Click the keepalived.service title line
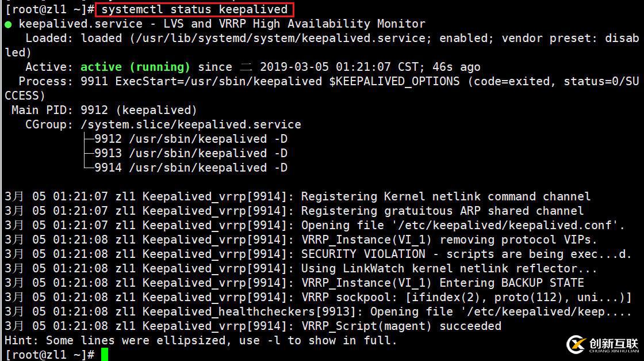The width and height of the screenshot is (644, 361). tap(222, 24)
